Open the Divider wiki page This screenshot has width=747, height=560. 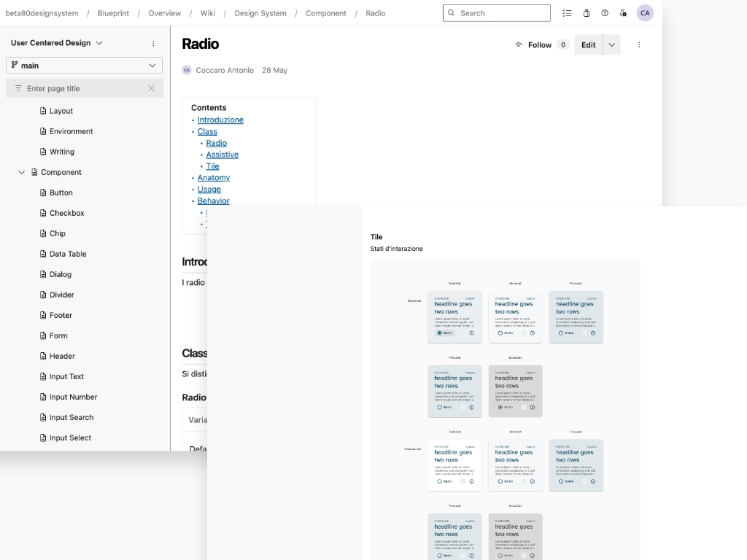[x=62, y=295]
